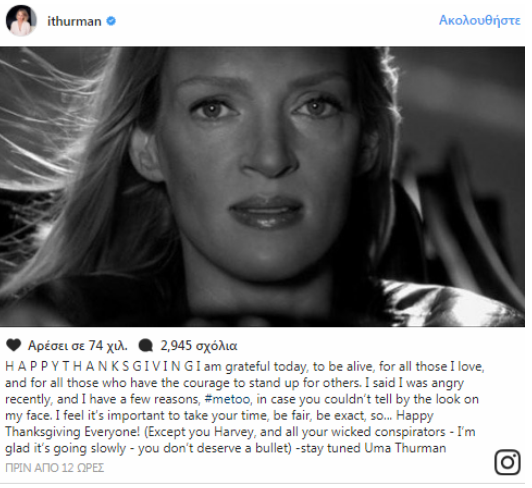Click the Uma Thurman signature in the caption
Image resolution: width=532 pixels, height=488 pixels.
coord(405,448)
